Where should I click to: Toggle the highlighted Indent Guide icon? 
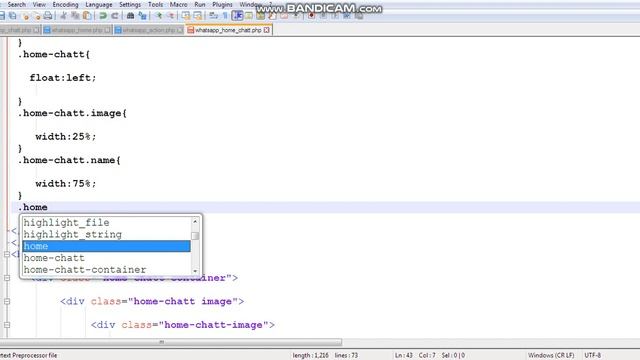237,16
